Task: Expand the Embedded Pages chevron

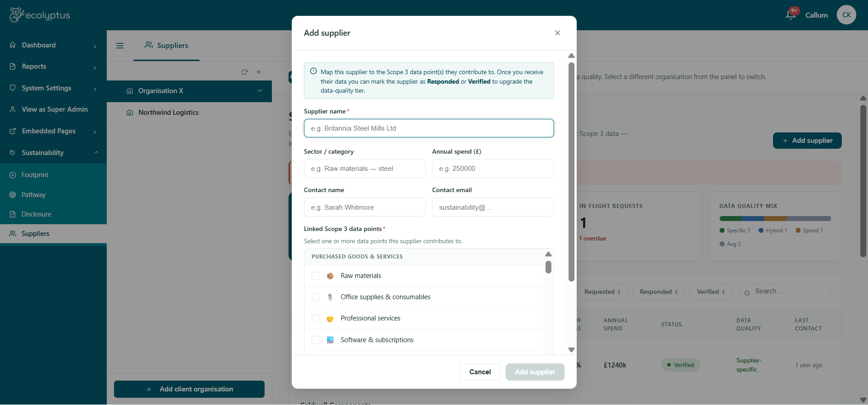Action: (95, 132)
